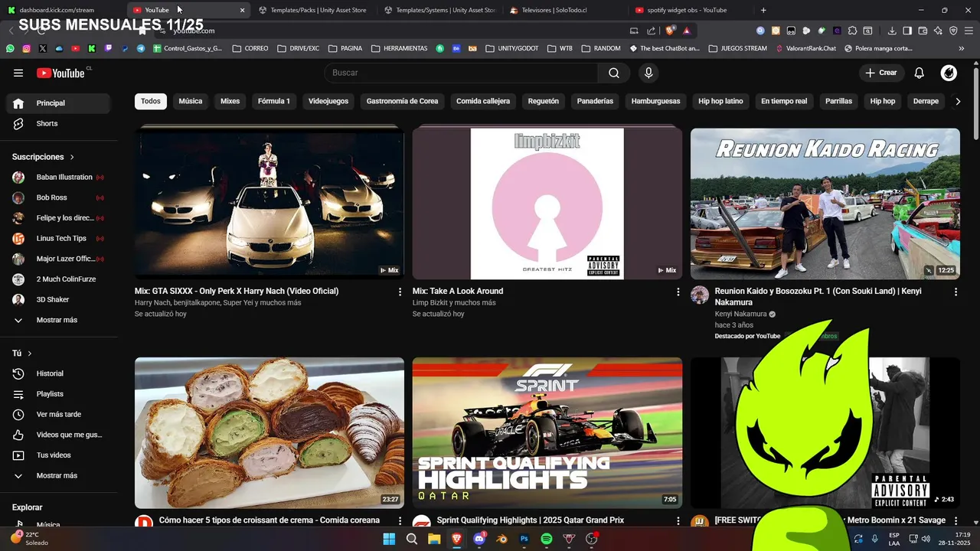The width and height of the screenshot is (980, 551).
Task: Open File Explorer from taskbar
Action: pyautogui.click(x=434, y=539)
